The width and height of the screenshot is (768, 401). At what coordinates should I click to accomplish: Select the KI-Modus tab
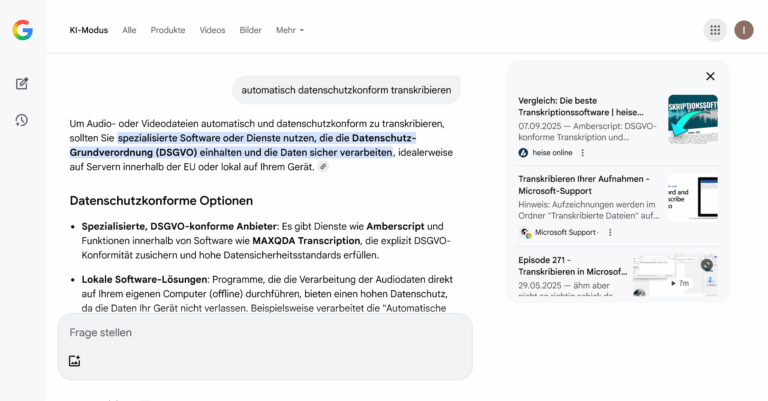89,30
